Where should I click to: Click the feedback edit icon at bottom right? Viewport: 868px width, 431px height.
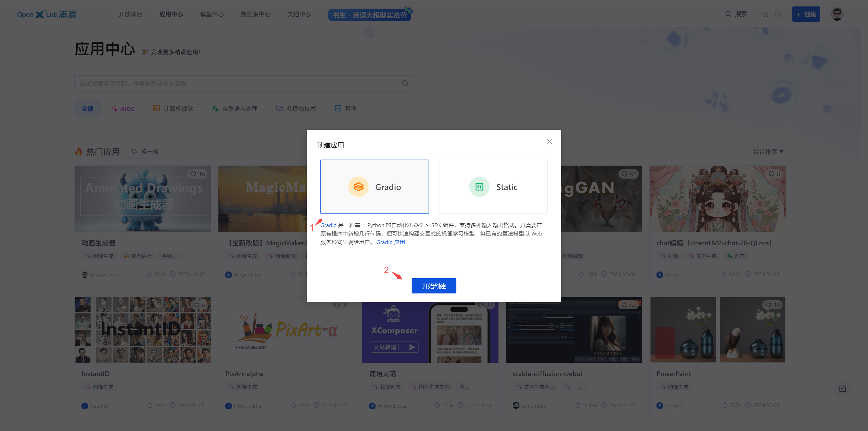click(842, 389)
